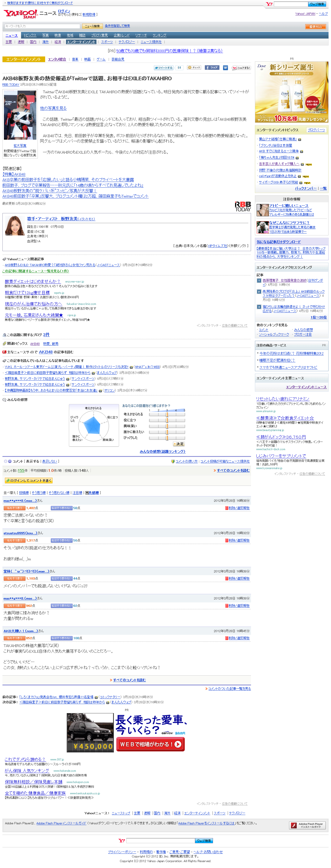
Task: Open the ランキング tab
Action: (159, 35)
